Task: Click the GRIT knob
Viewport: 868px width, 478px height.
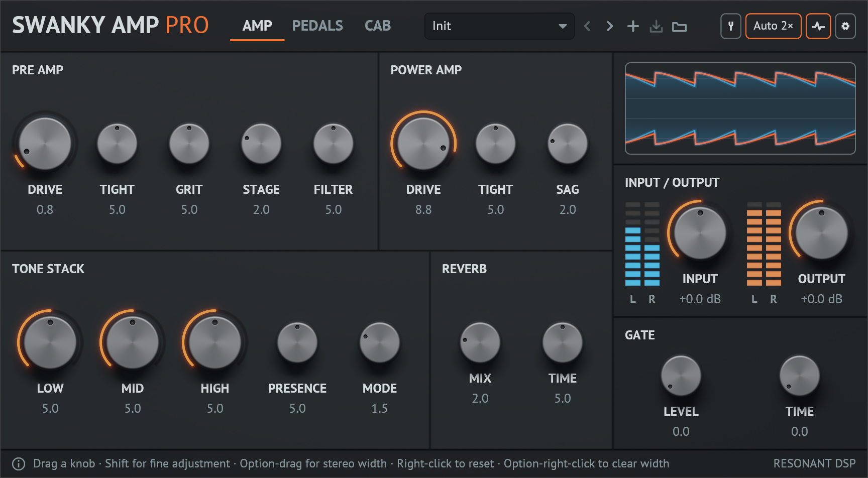Action: click(189, 144)
